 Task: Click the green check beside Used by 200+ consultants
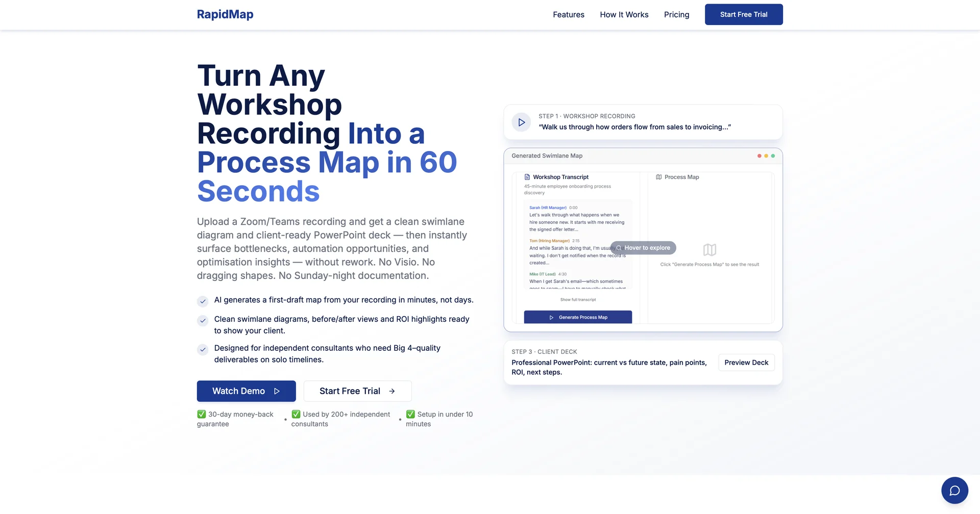(296, 414)
